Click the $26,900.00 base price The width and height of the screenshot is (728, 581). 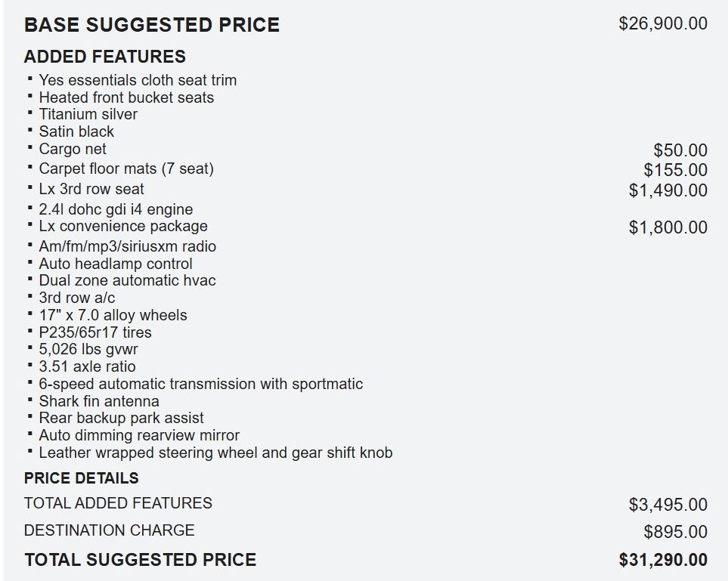(x=663, y=23)
